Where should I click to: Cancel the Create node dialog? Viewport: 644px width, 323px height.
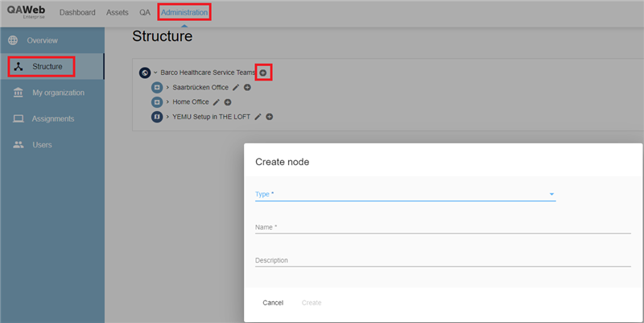[x=273, y=303]
